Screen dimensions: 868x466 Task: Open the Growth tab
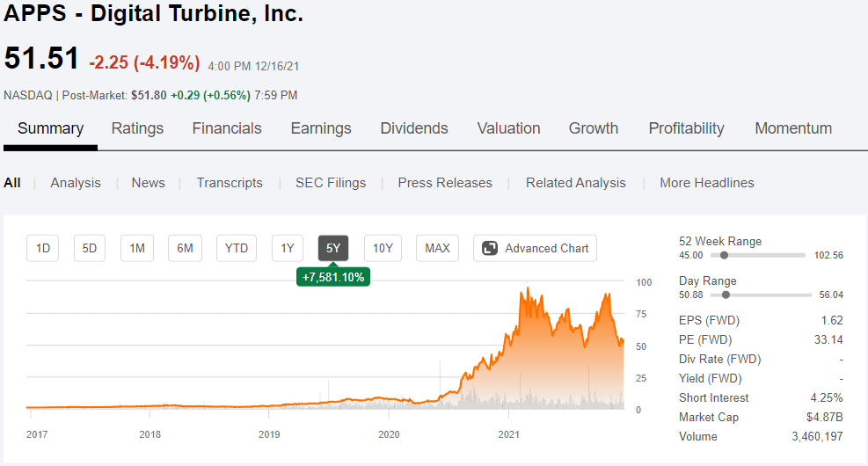[x=594, y=128]
